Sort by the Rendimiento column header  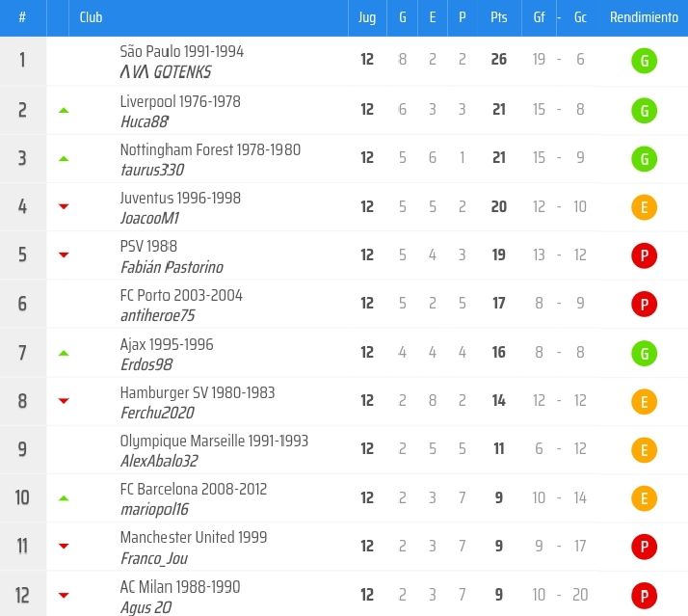coord(643,17)
